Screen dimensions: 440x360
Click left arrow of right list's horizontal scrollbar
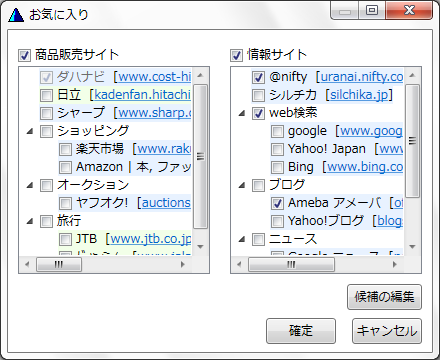tap(239, 265)
